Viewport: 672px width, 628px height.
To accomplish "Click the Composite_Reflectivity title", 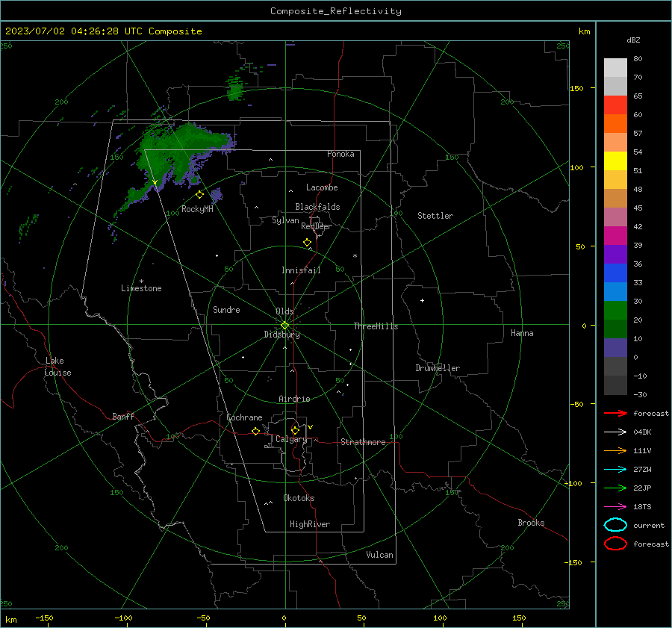I will [x=335, y=11].
